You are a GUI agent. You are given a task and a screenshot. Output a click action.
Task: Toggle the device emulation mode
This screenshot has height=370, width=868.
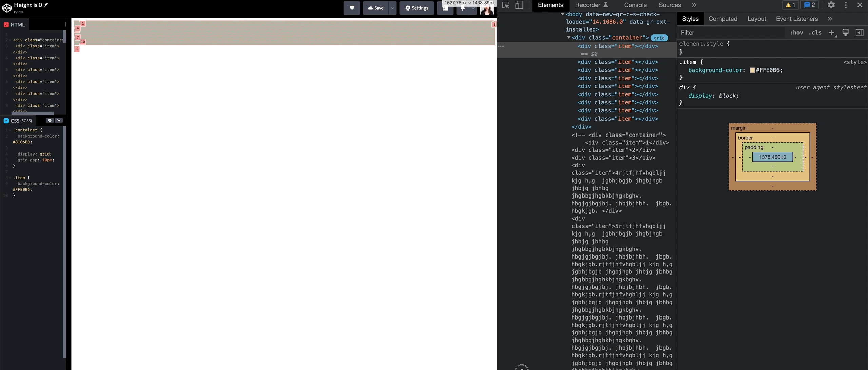point(519,5)
